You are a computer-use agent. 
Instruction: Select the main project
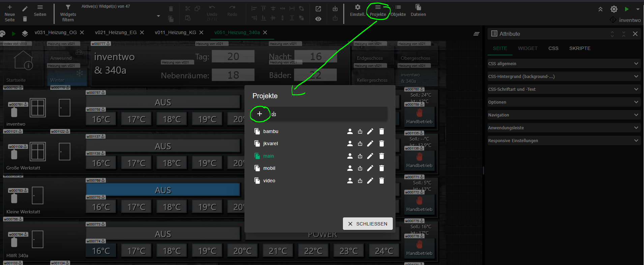(268, 156)
